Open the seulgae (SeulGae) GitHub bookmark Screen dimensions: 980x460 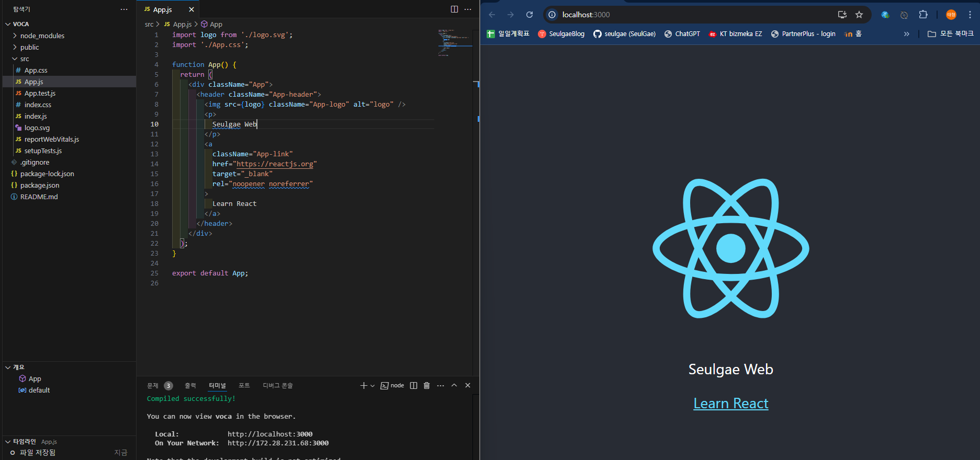[625, 34]
